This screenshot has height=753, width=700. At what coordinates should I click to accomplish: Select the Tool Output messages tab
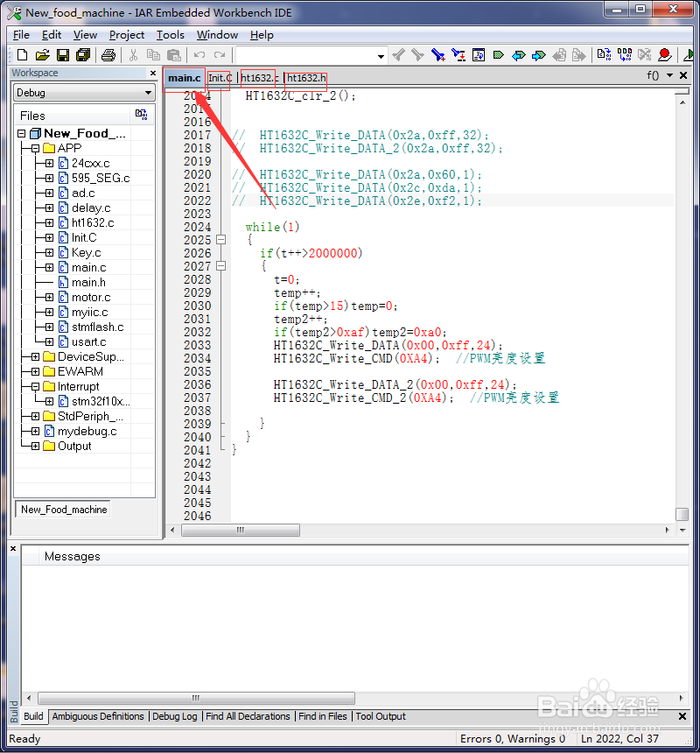pyautogui.click(x=381, y=716)
